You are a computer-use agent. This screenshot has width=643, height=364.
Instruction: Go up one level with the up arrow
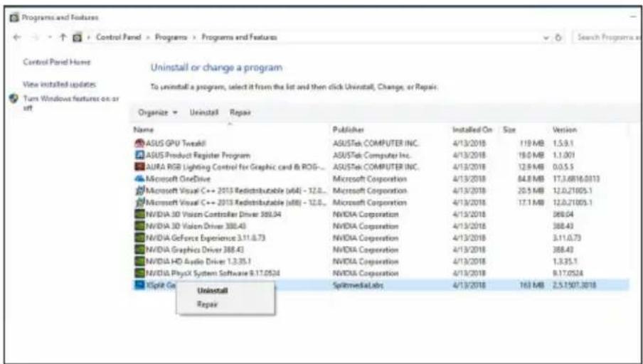tap(63, 37)
